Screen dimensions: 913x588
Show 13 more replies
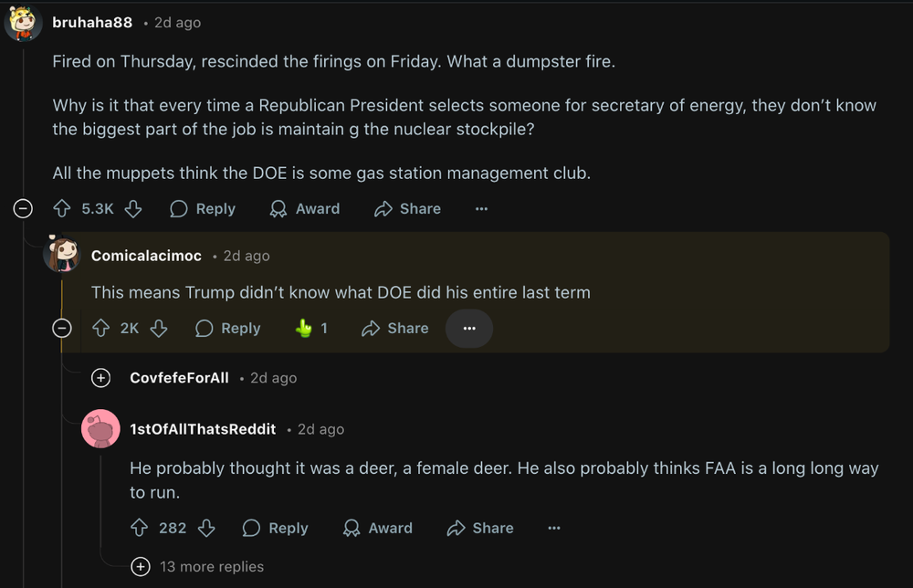[140, 567]
